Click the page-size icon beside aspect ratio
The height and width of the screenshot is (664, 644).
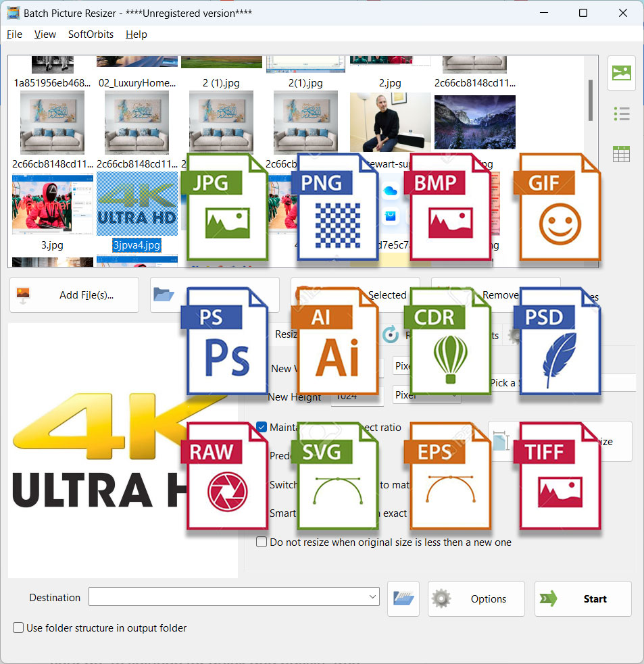coord(501,441)
